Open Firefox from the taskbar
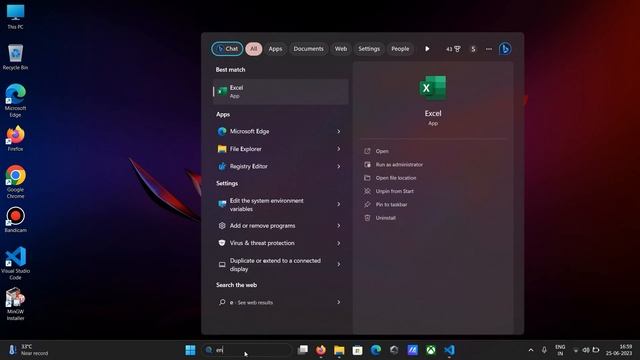 (321, 350)
